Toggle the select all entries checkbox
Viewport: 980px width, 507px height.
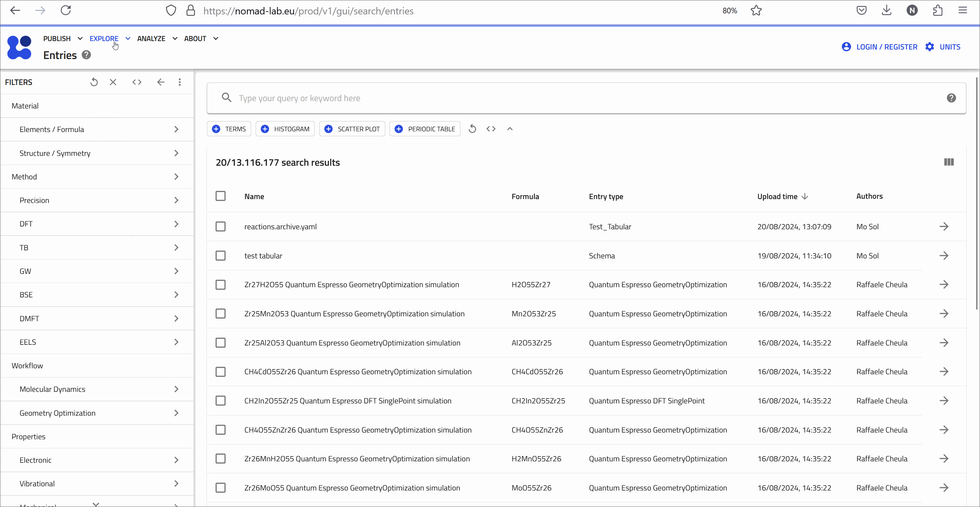coord(221,196)
